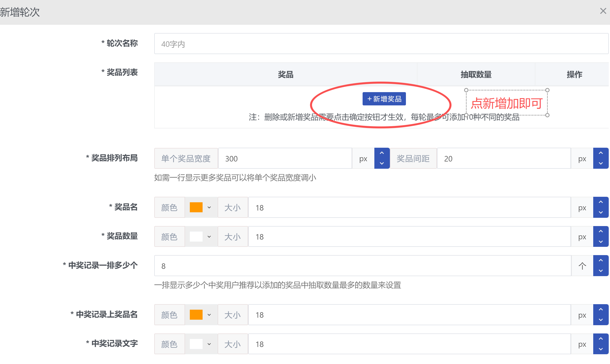
Task: Decrease prize spacing with down arrow
Action: click(601, 163)
